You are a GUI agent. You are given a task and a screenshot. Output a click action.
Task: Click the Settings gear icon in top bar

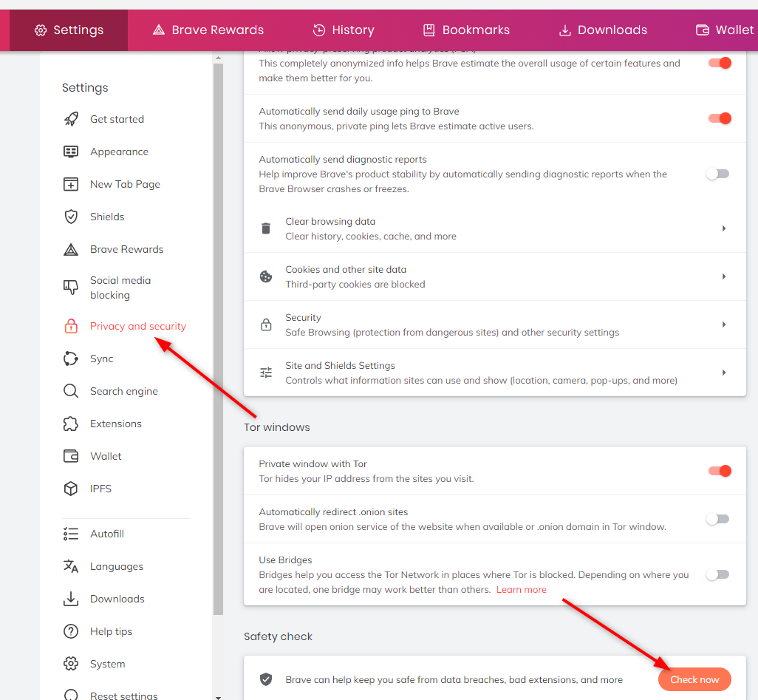(41, 30)
